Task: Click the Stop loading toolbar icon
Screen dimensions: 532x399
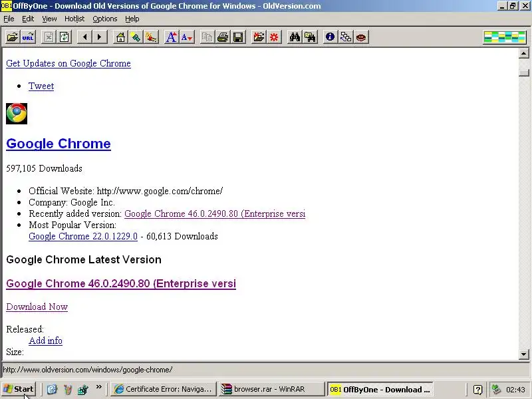Action: 49,37
